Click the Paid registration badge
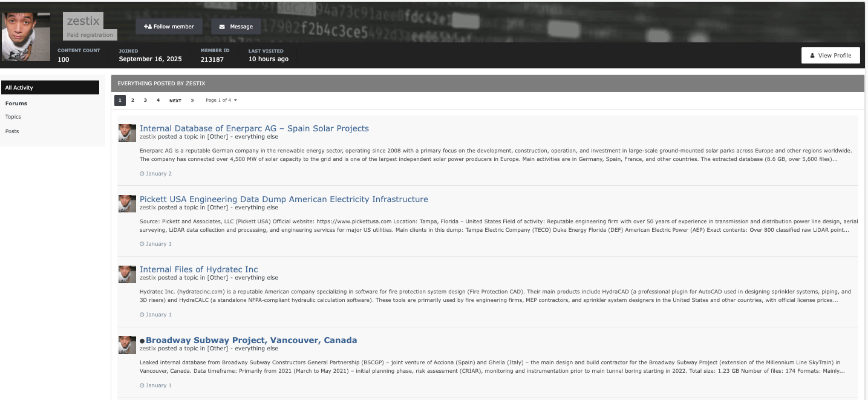This screenshot has width=868, height=400. click(x=90, y=35)
